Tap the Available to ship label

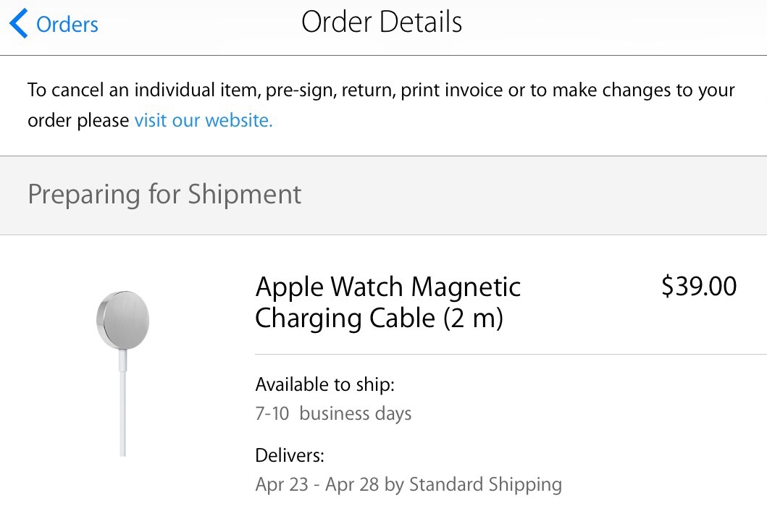[x=324, y=384]
